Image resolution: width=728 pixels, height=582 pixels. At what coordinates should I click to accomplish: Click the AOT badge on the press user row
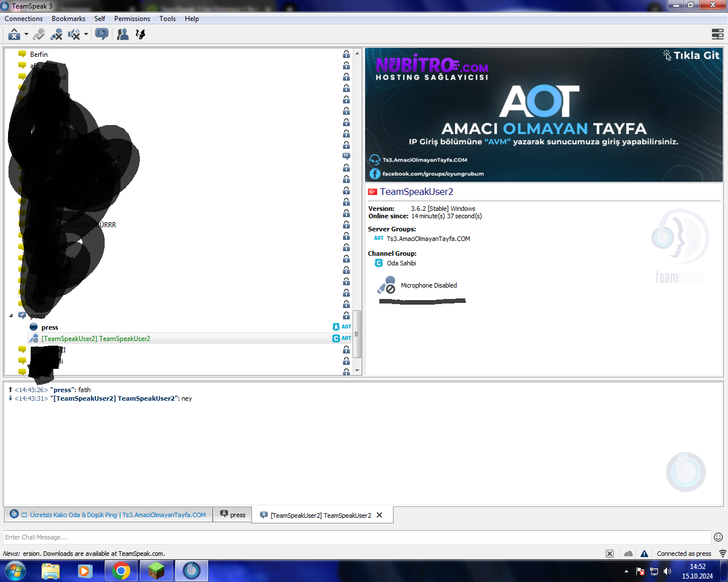coord(346,327)
